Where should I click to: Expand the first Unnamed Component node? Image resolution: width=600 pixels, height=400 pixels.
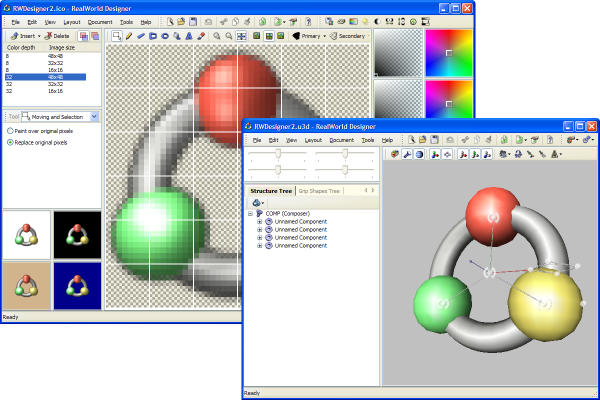pos(259,222)
